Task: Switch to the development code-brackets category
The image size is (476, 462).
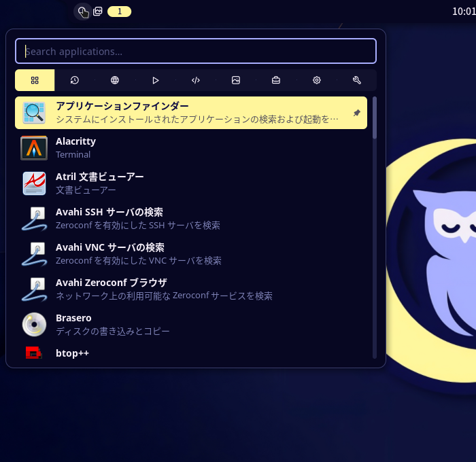Action: pyautogui.click(x=196, y=80)
